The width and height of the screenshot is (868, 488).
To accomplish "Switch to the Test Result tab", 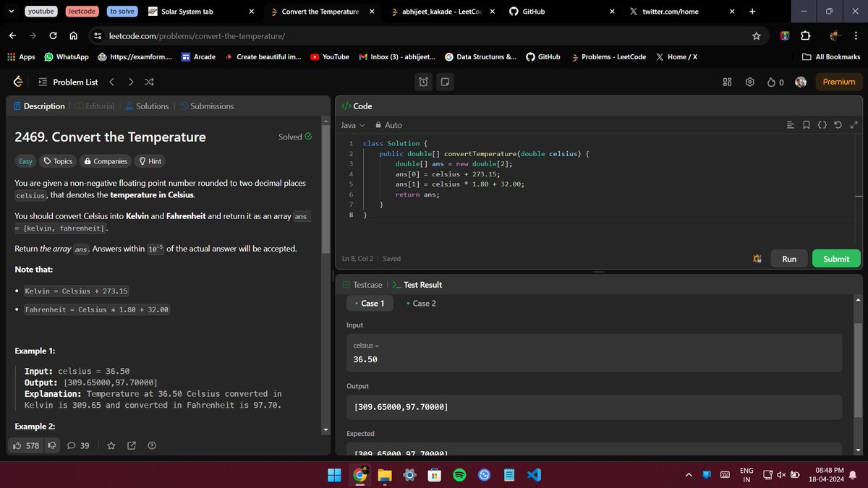I will click(417, 284).
